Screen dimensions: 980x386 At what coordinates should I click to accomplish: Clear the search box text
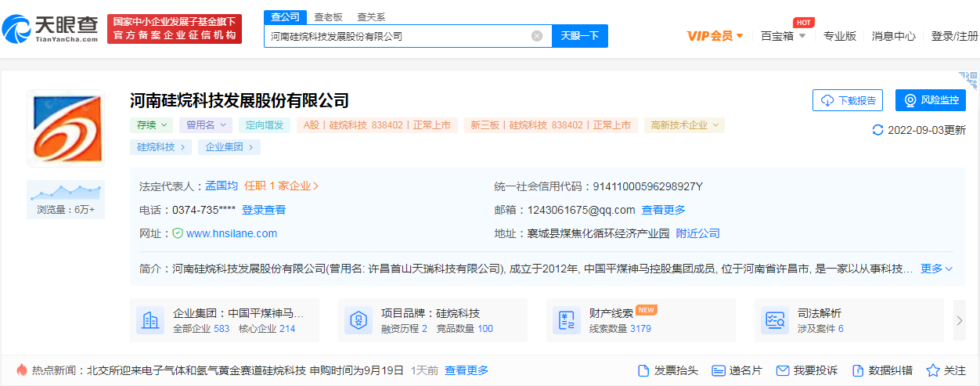(x=537, y=36)
